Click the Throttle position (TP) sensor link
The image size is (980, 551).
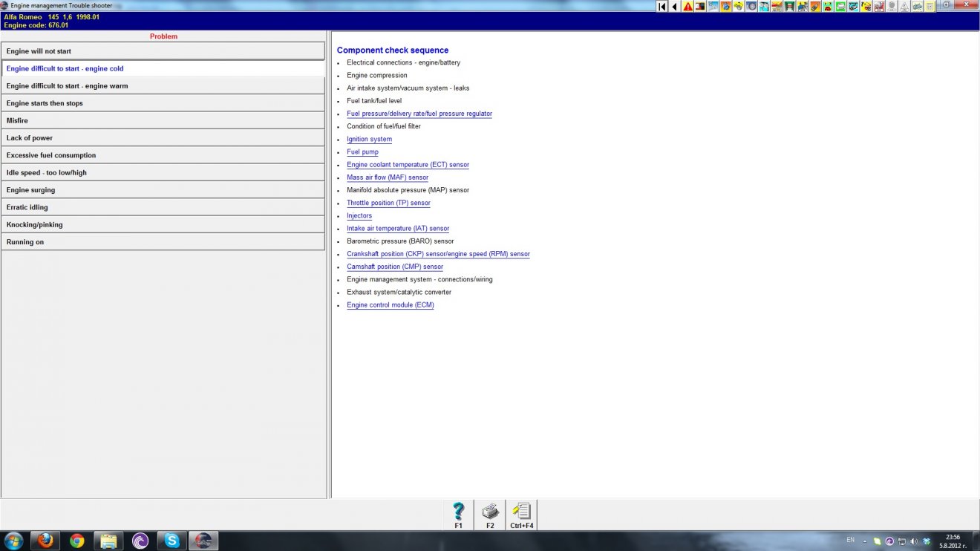click(388, 203)
